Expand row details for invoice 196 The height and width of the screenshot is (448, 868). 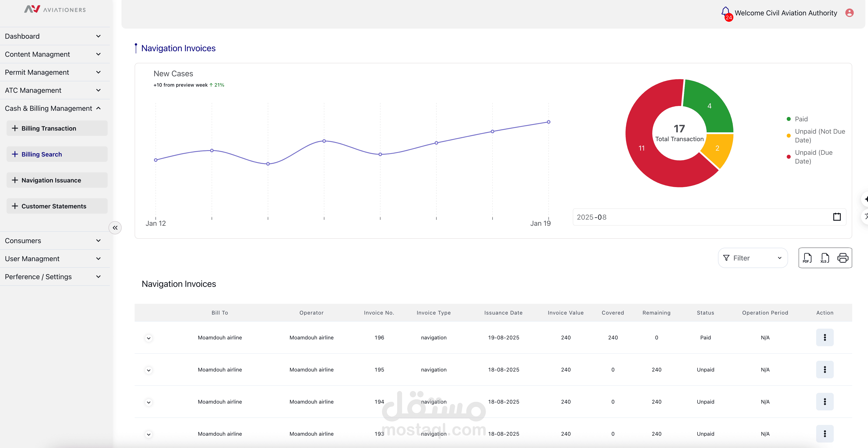[149, 338]
